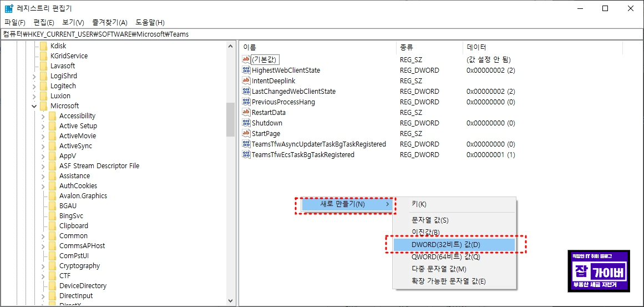Expand the Assistance key
Viewport: 644px width, 307px height.
[x=43, y=176]
